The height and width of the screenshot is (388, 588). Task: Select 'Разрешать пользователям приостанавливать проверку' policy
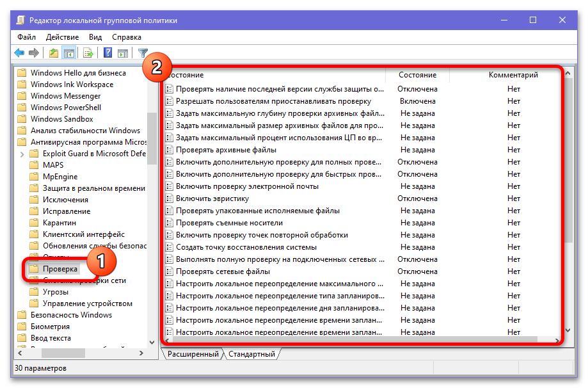[273, 101]
